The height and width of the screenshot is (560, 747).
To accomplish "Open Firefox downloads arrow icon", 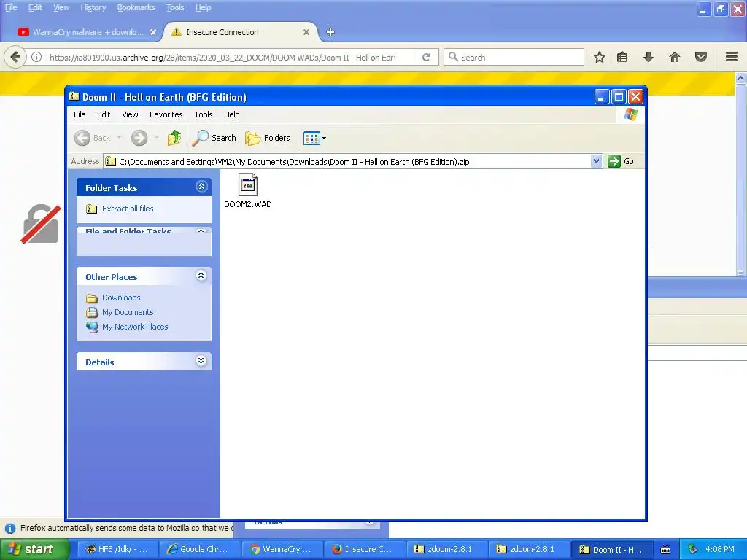I will (x=649, y=57).
